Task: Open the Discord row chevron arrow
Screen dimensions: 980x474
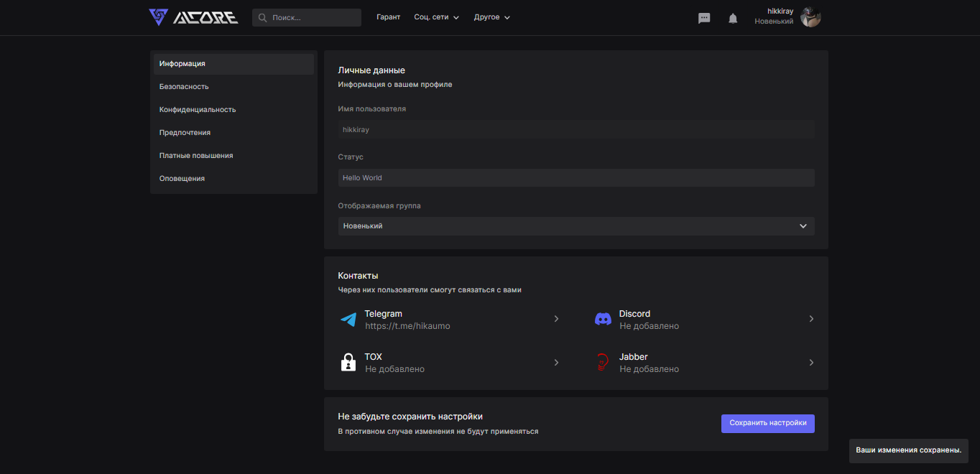Action: click(x=811, y=319)
